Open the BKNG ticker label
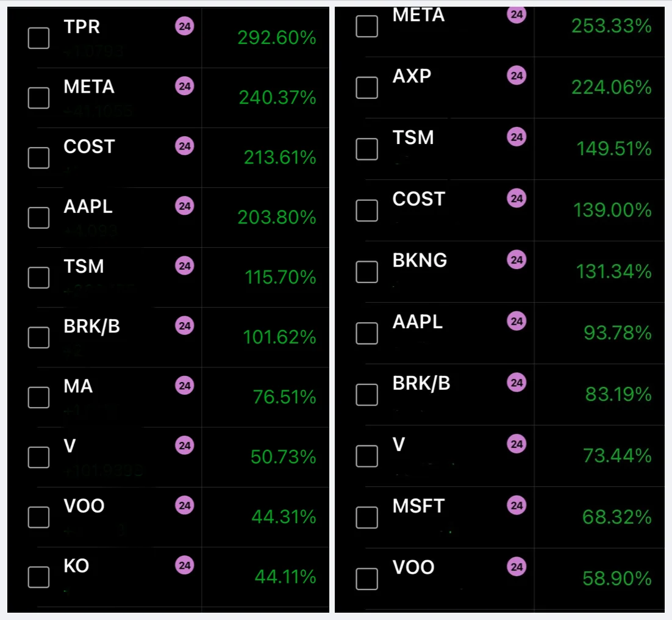 420,261
